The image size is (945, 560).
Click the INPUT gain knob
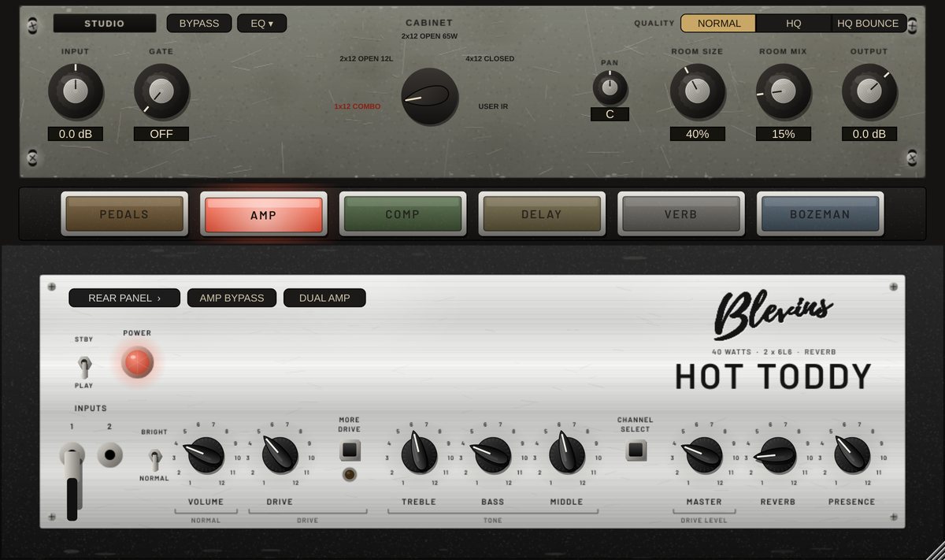[76, 91]
